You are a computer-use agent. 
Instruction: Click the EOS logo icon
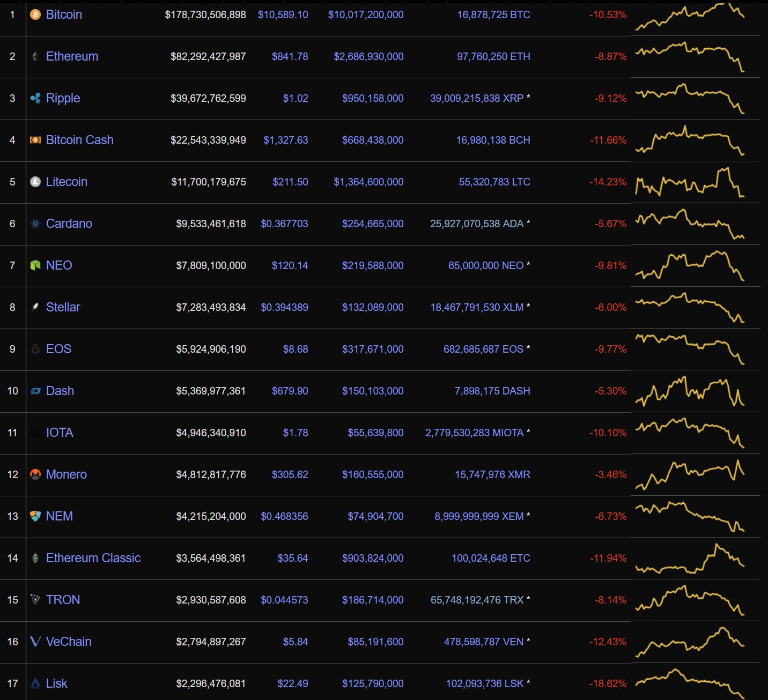pyautogui.click(x=35, y=349)
